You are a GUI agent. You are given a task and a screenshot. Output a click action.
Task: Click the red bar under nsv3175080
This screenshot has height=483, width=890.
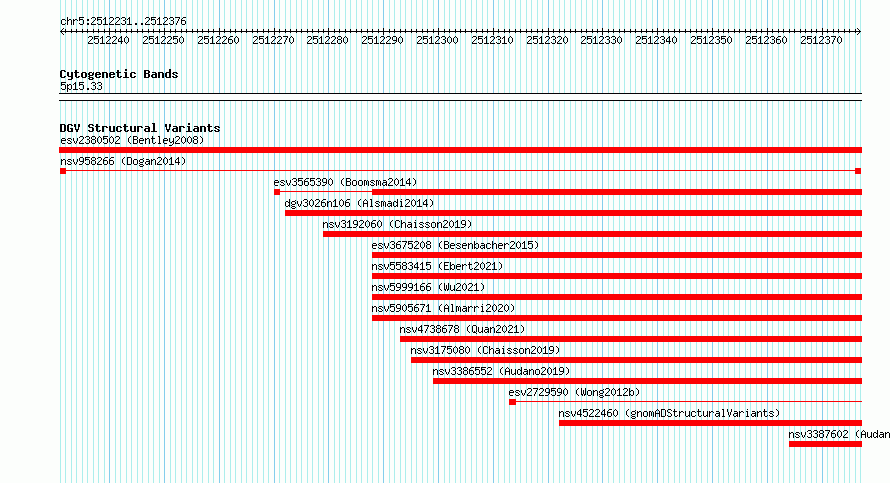pos(636,360)
